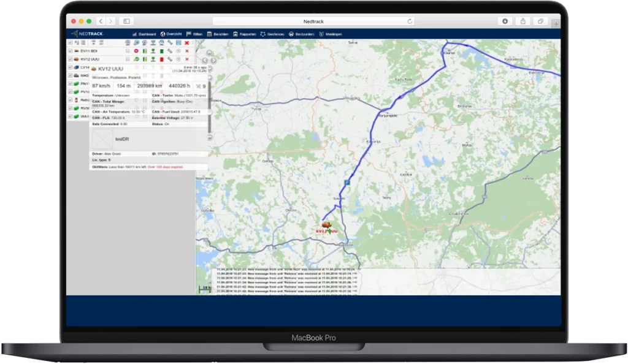This screenshot has height=364, width=628.
Task: Open the Meldingen section
Action: click(x=331, y=34)
